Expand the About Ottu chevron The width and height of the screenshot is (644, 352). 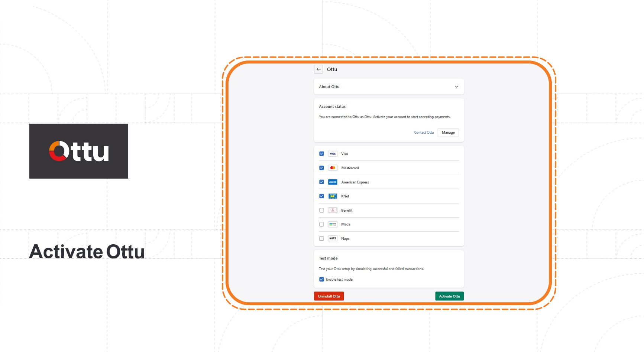click(x=456, y=87)
